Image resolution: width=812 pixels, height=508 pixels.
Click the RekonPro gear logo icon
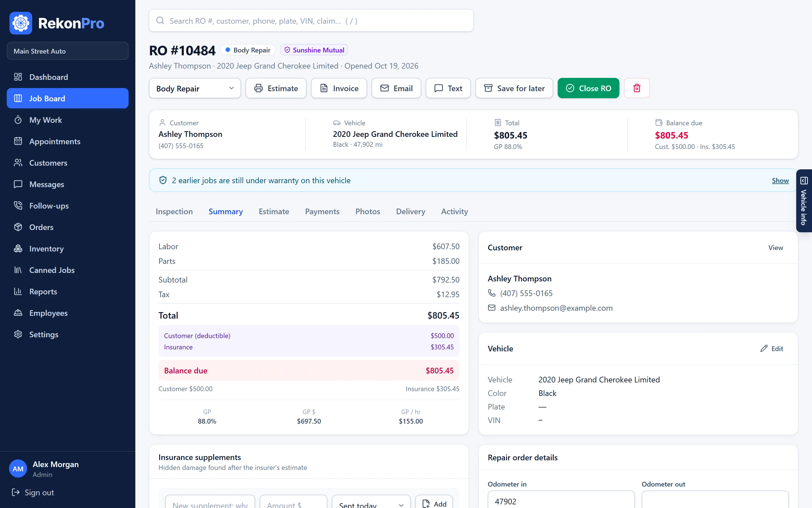click(21, 23)
